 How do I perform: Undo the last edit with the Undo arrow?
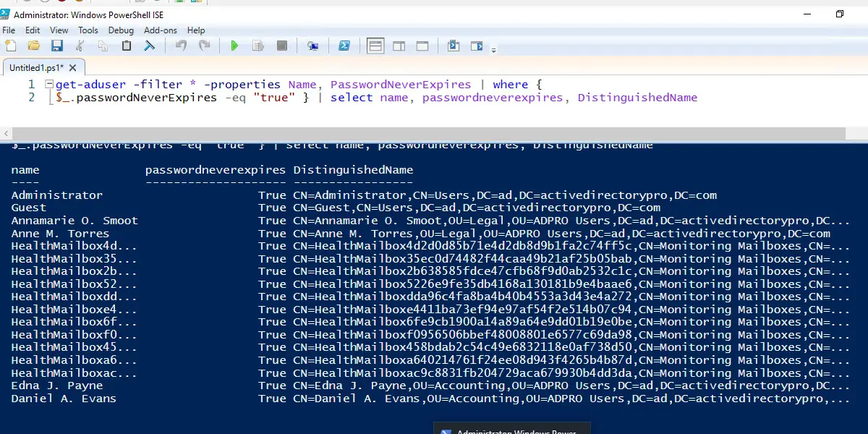181,46
